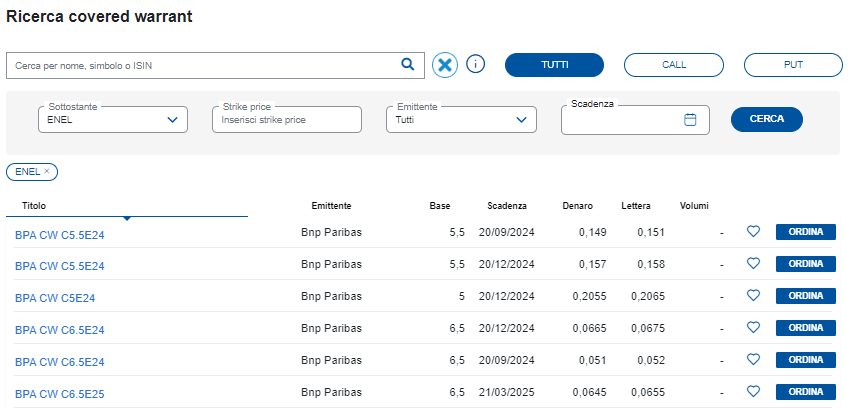Select the Lettera value 0,158

pos(651,264)
